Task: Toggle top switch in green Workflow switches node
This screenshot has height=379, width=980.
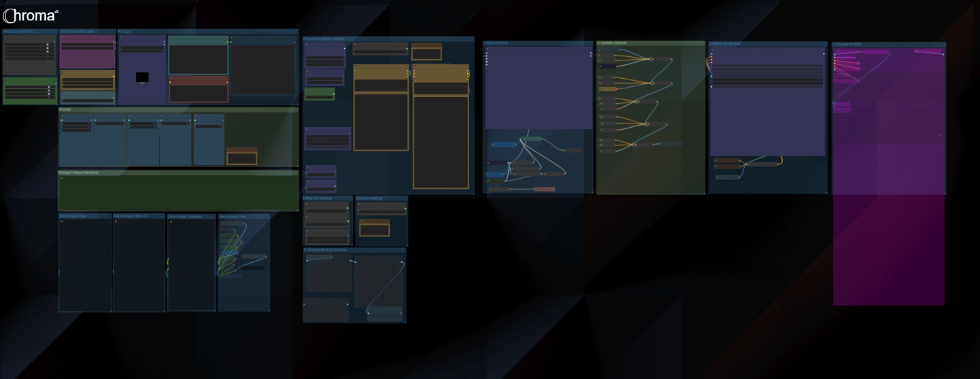Action: pyautogui.click(x=49, y=87)
